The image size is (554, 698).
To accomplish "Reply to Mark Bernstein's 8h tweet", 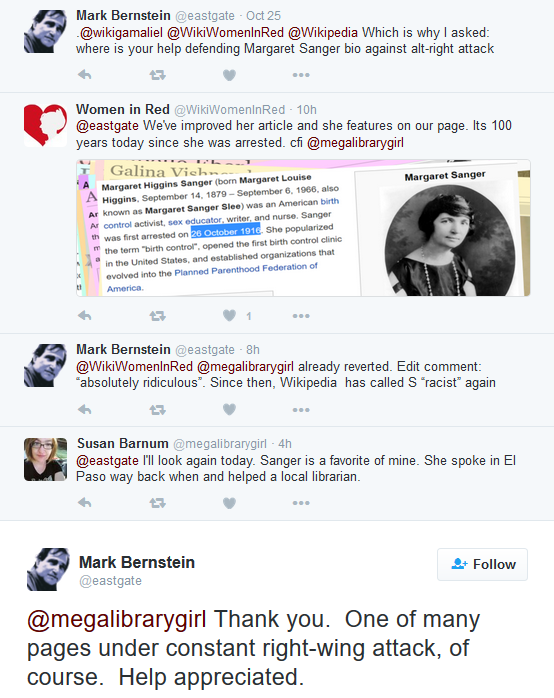I will (85, 409).
